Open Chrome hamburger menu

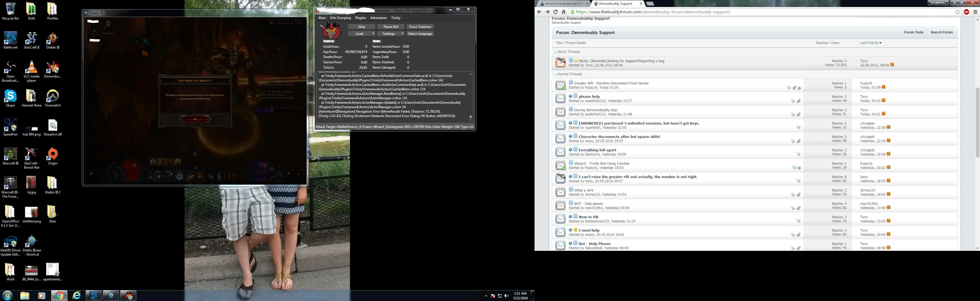pyautogui.click(x=975, y=12)
